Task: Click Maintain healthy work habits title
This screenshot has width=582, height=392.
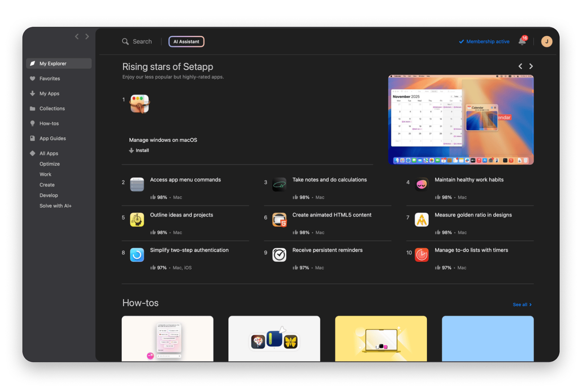Action: point(469,180)
